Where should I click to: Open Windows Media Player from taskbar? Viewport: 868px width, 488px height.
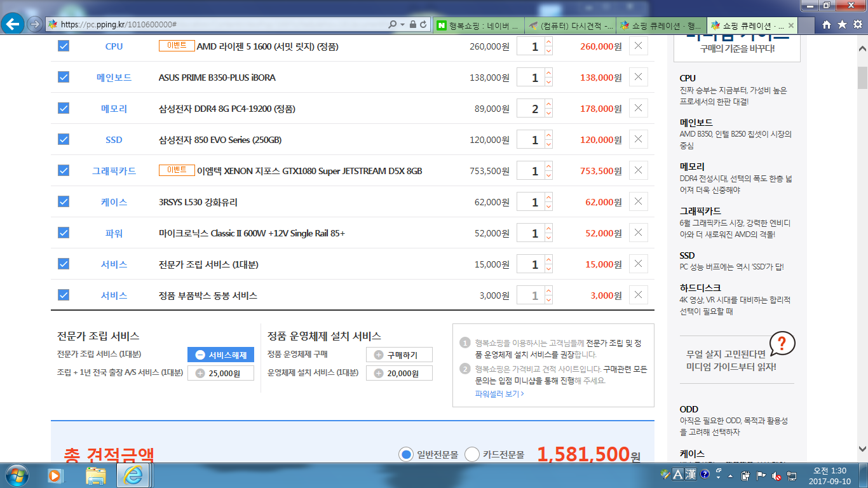(x=56, y=475)
